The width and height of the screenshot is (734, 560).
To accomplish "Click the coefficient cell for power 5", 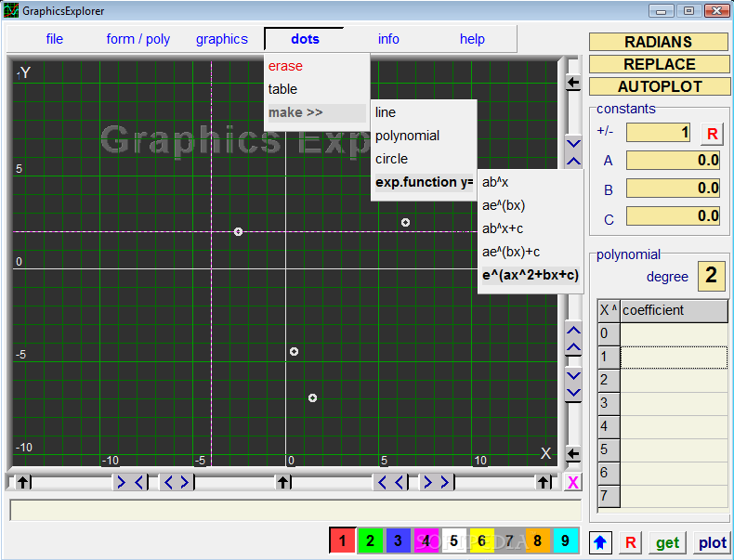I will pos(675,450).
